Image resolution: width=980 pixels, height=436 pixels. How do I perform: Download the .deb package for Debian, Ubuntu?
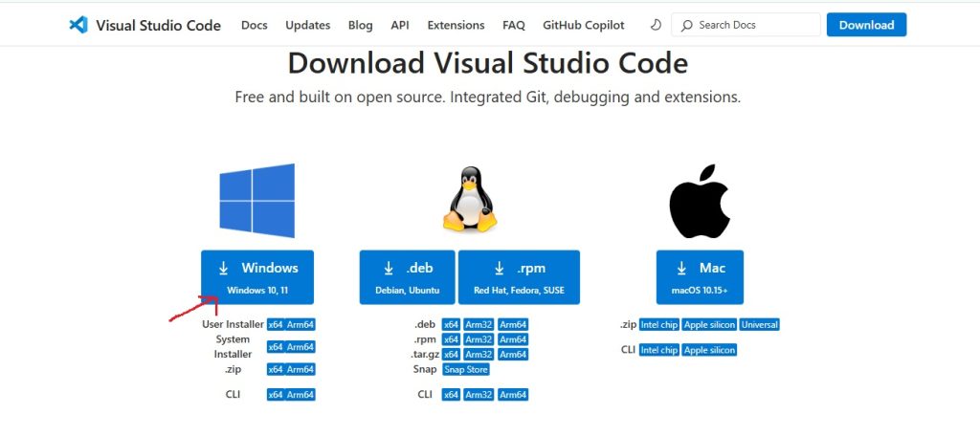point(408,277)
